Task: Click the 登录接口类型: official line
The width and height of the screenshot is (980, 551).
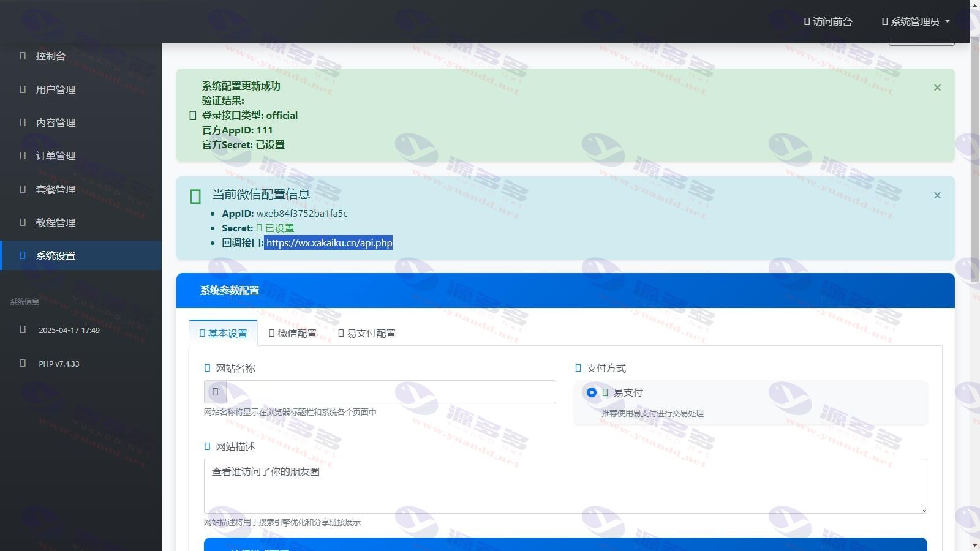Action: [x=250, y=115]
